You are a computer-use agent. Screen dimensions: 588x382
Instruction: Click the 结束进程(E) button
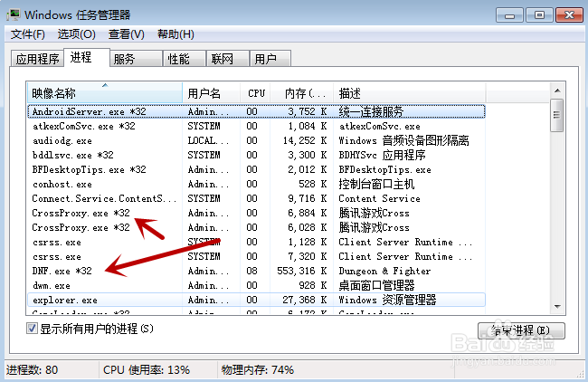[521, 330]
